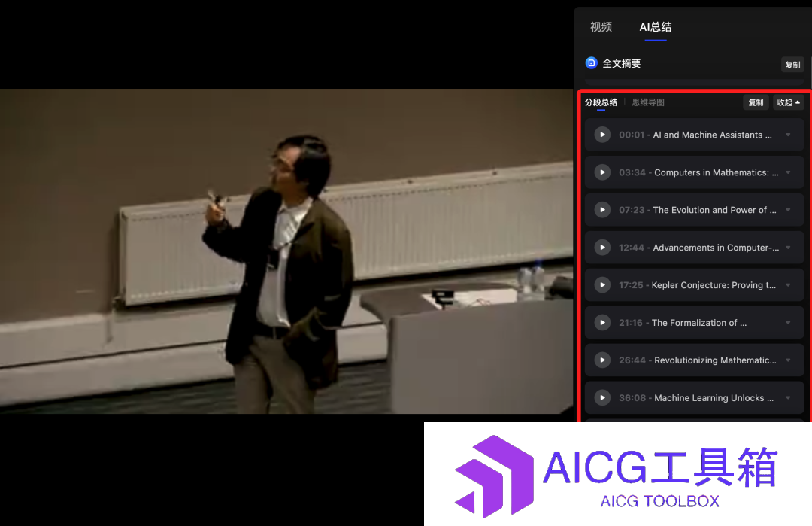Select timestamp 07:23 text
This screenshot has width=812, height=526.
(x=632, y=210)
